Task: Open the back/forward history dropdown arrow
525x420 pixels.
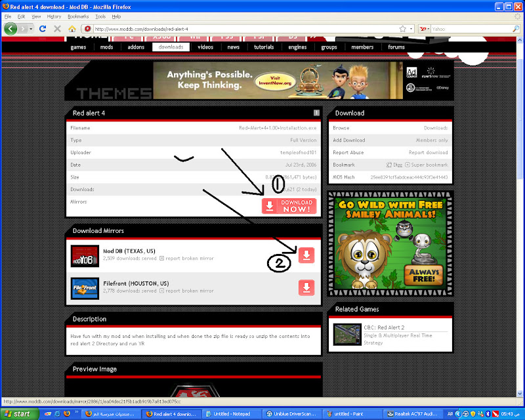Action: (x=31, y=29)
